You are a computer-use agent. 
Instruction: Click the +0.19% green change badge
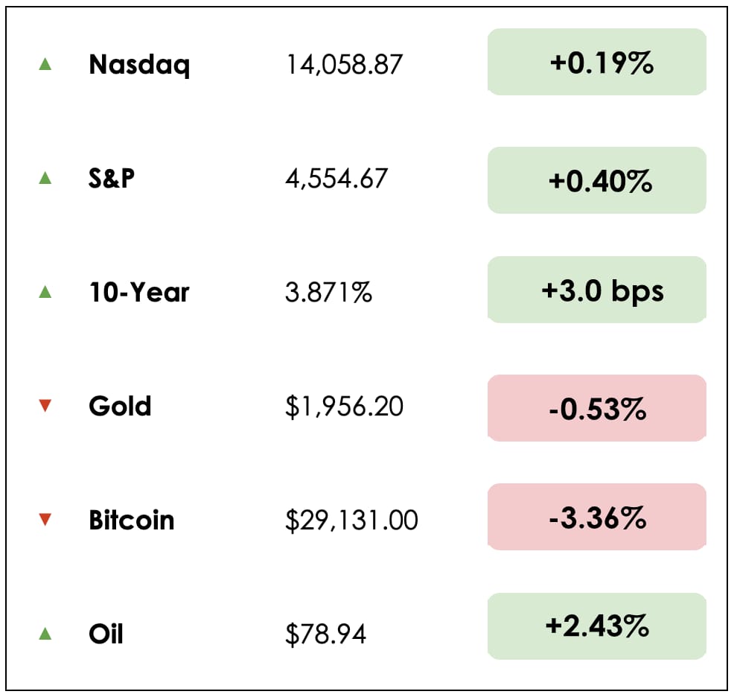click(597, 63)
